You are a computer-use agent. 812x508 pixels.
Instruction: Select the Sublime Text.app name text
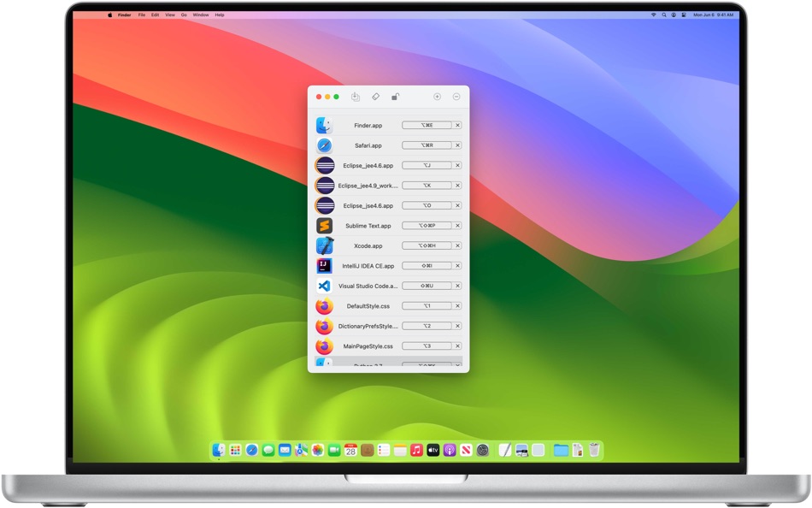[368, 226]
